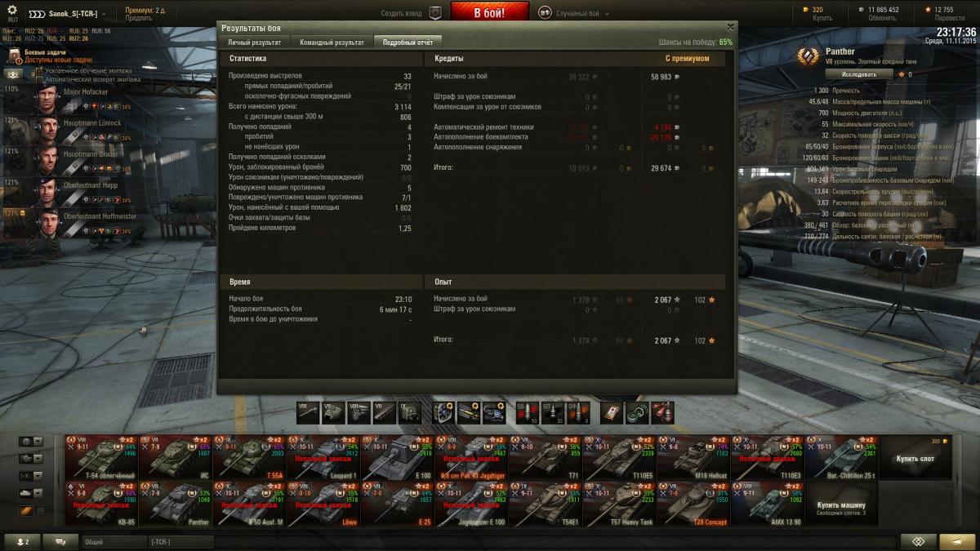Screen dimensions: 980x551
Task: Click Купить машину button
Action: click(841, 504)
